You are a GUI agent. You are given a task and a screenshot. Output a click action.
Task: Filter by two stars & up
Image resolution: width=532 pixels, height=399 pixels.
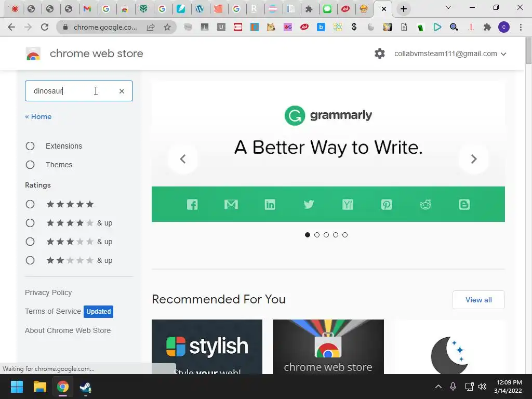[x=30, y=260]
